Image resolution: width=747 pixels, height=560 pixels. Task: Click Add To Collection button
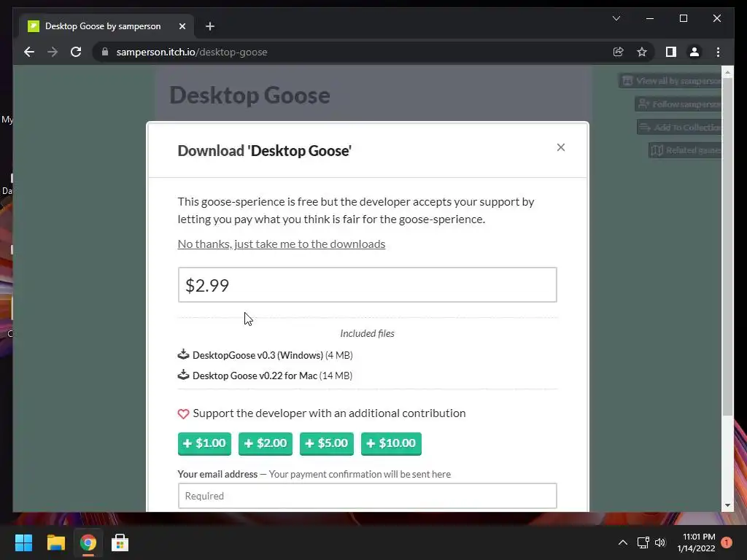click(679, 127)
